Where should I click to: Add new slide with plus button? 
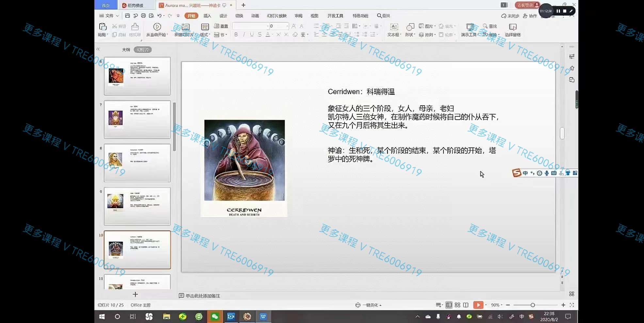point(135,295)
